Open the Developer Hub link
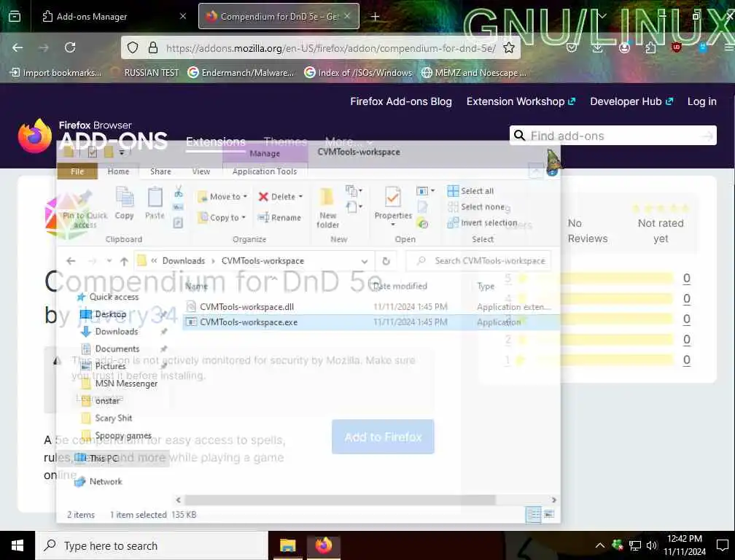Screen dimensions: 735x560 pyautogui.click(x=631, y=101)
